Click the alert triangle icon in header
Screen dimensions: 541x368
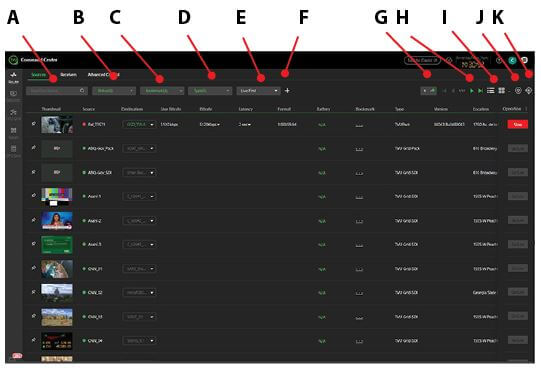[x=449, y=60]
